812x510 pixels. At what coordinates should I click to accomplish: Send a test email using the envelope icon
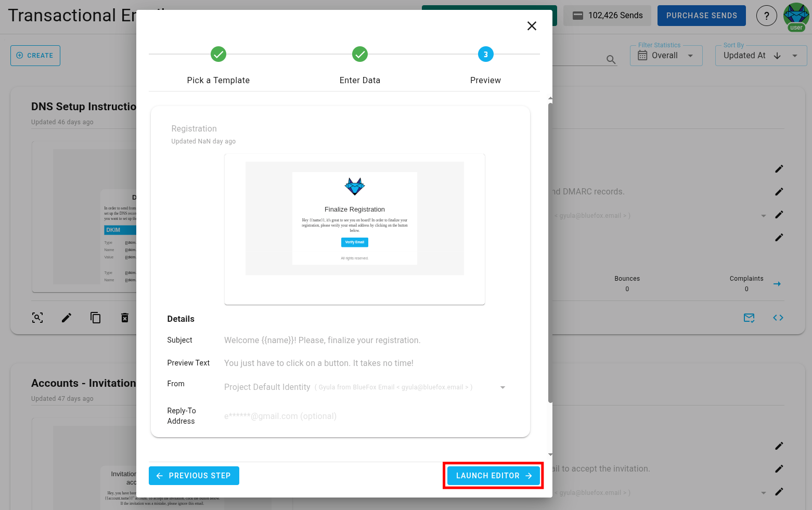tap(749, 317)
